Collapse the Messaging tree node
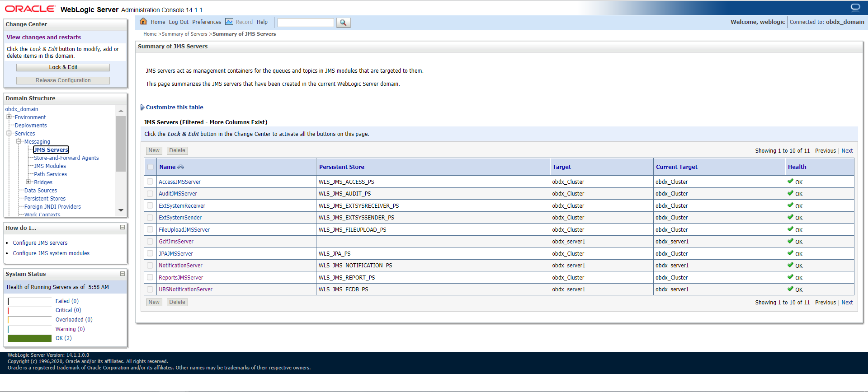Image resolution: width=868 pixels, height=392 pixels. (19, 141)
